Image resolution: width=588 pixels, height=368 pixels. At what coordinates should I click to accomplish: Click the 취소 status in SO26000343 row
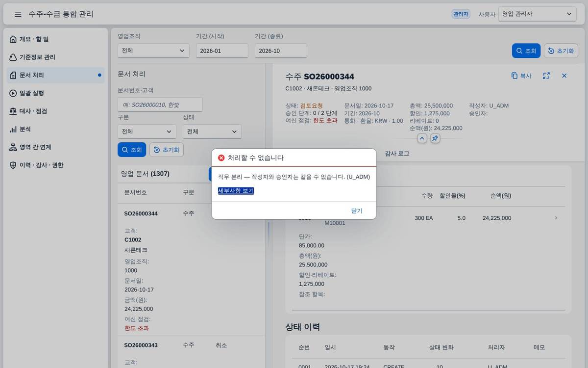pos(221,345)
